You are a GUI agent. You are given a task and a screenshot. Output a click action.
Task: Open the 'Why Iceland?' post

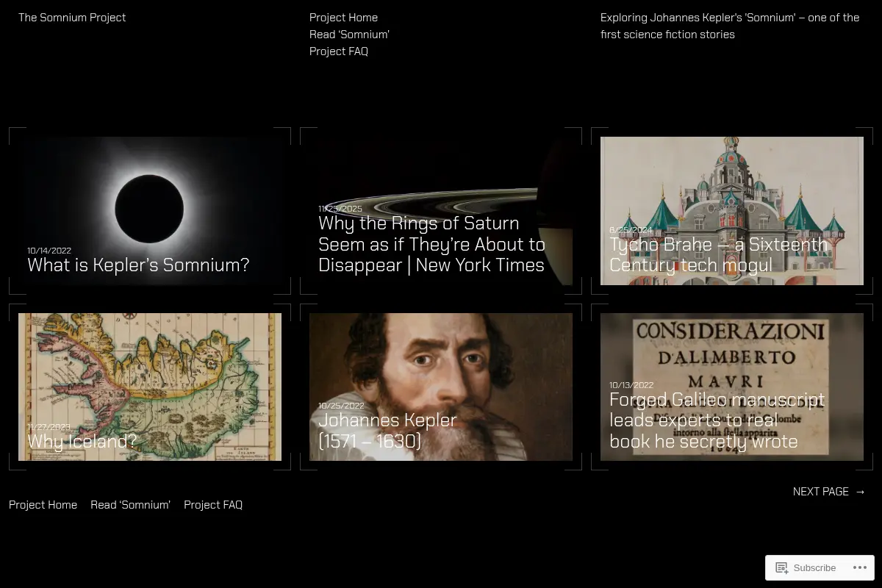[x=82, y=441]
